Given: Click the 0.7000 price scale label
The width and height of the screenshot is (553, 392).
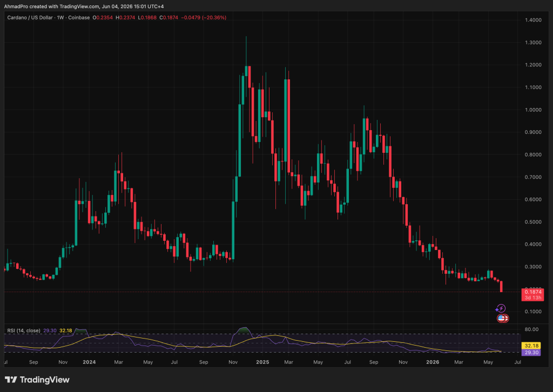Looking at the screenshot, I should (533, 177).
